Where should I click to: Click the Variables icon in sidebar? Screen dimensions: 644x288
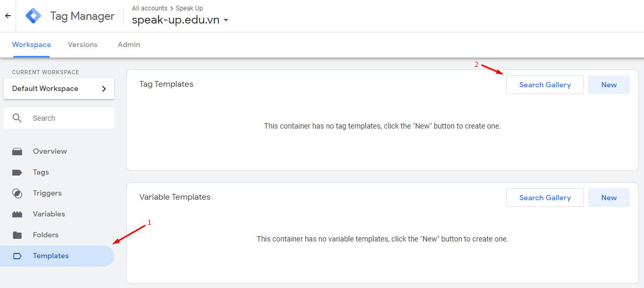17,214
